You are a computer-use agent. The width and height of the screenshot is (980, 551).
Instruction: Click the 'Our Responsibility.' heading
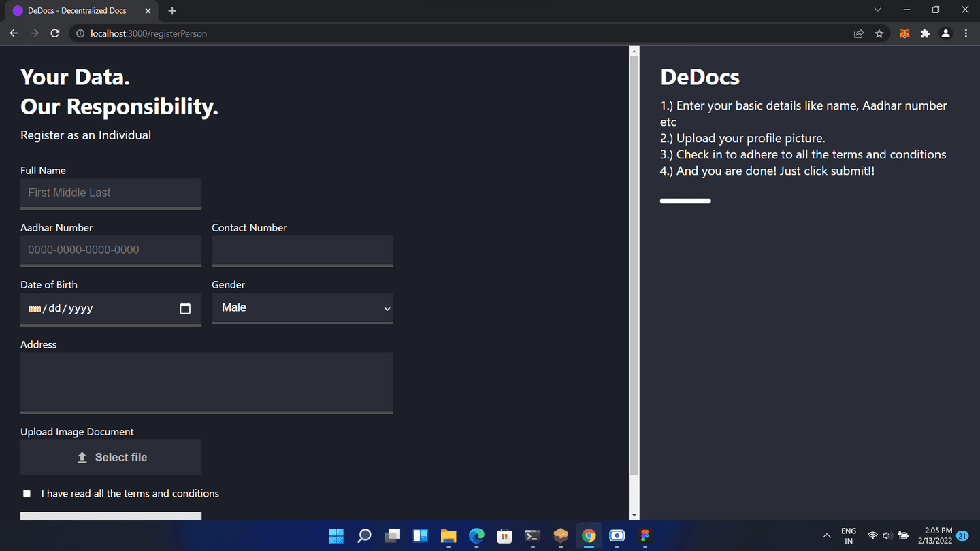click(x=119, y=107)
